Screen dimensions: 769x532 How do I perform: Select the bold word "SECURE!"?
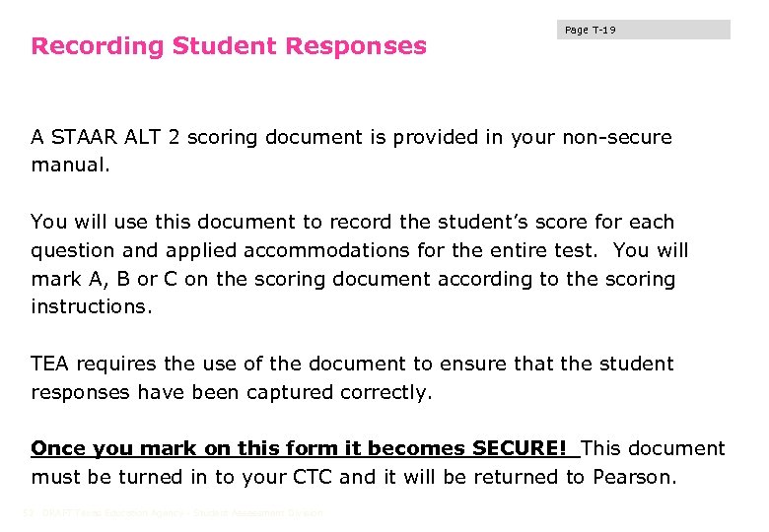pos(521,448)
